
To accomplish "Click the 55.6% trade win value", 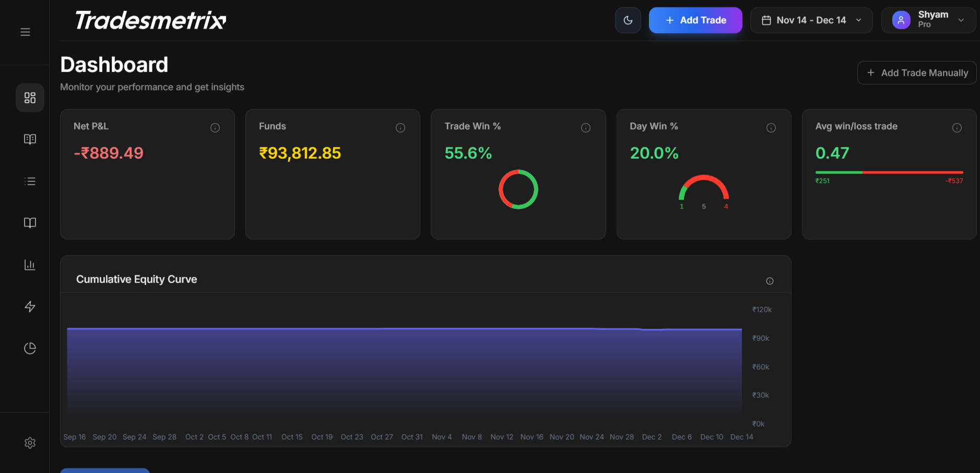I will click(x=468, y=153).
